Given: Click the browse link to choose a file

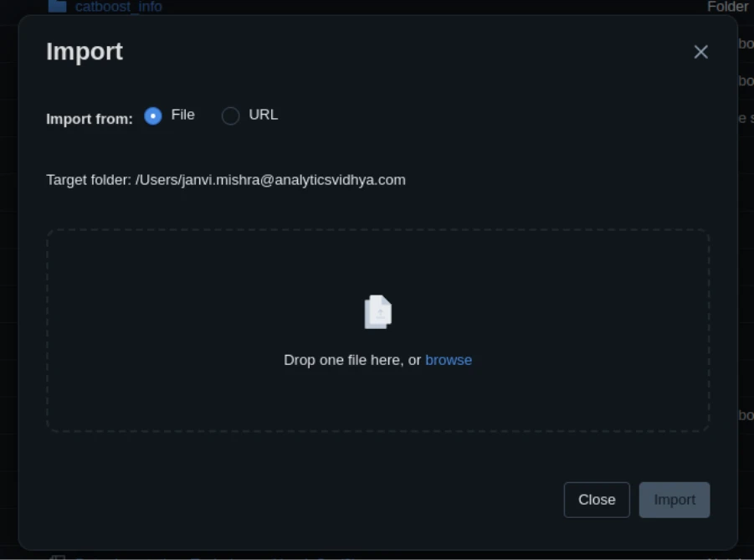Looking at the screenshot, I should click(x=449, y=360).
